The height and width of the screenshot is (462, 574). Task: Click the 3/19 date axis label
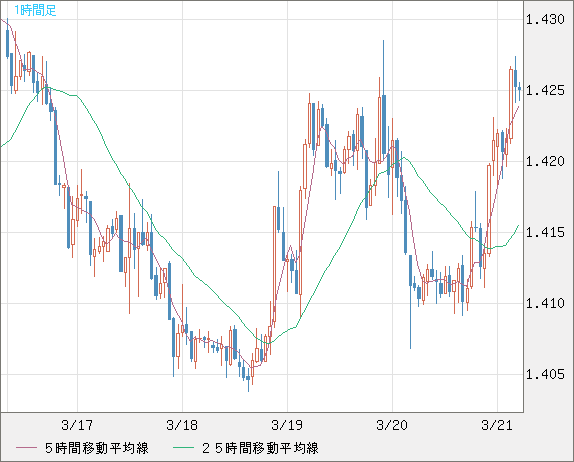(287, 425)
